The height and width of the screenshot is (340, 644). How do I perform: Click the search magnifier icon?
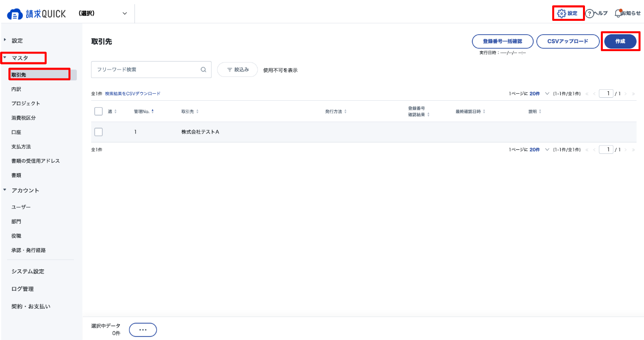[x=203, y=70]
